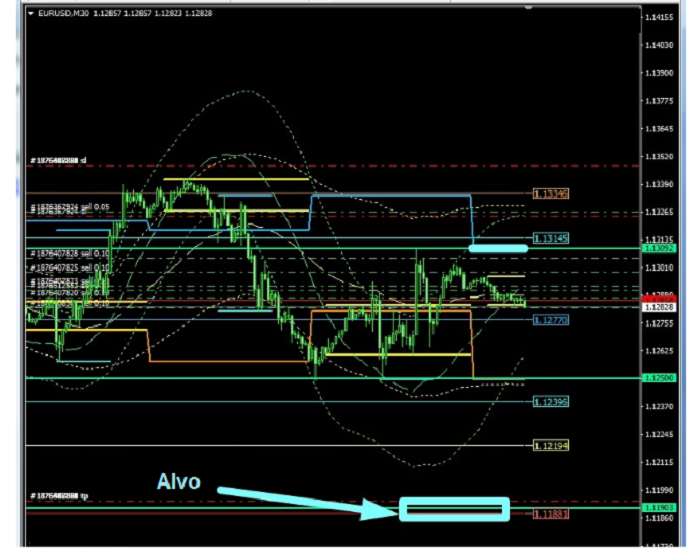
Task: Click the current price label 1.12828
Action: (x=657, y=307)
